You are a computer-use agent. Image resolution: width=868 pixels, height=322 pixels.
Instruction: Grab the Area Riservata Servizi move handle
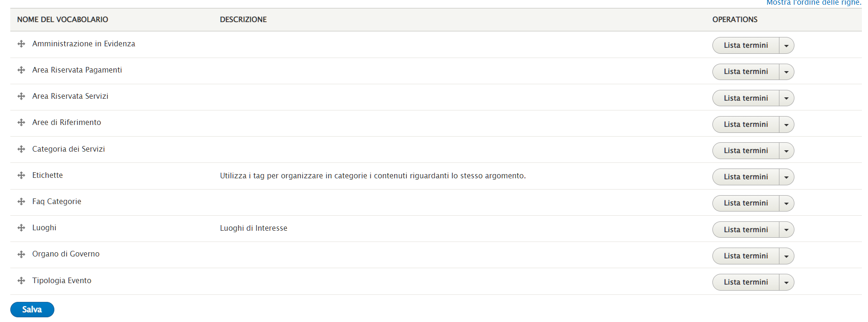click(21, 96)
